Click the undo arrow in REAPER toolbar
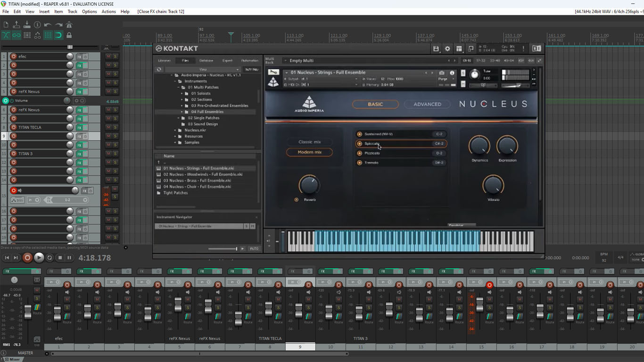The height and width of the screenshot is (362, 644). pyautogui.click(x=48, y=25)
